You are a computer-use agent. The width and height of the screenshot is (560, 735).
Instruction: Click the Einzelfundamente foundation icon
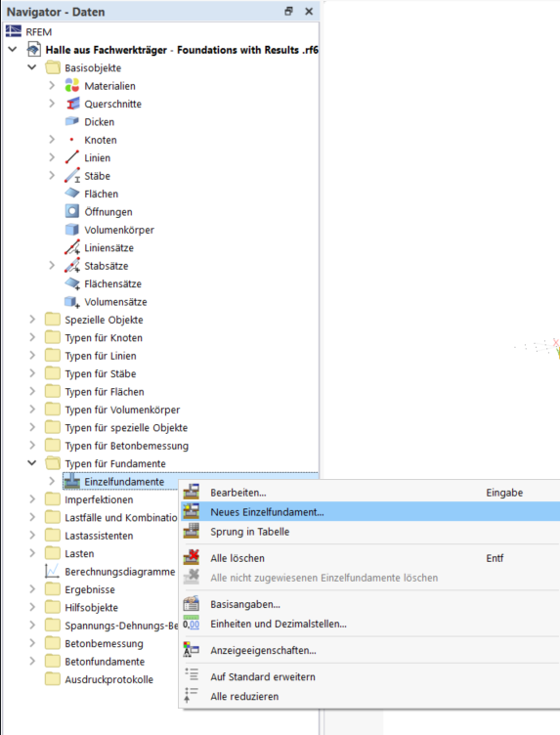[71, 481]
